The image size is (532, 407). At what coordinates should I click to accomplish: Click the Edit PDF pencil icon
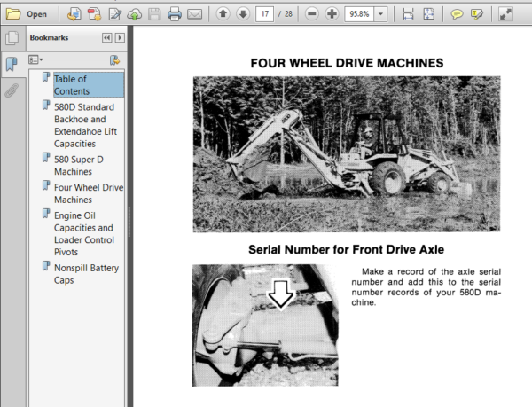point(115,14)
